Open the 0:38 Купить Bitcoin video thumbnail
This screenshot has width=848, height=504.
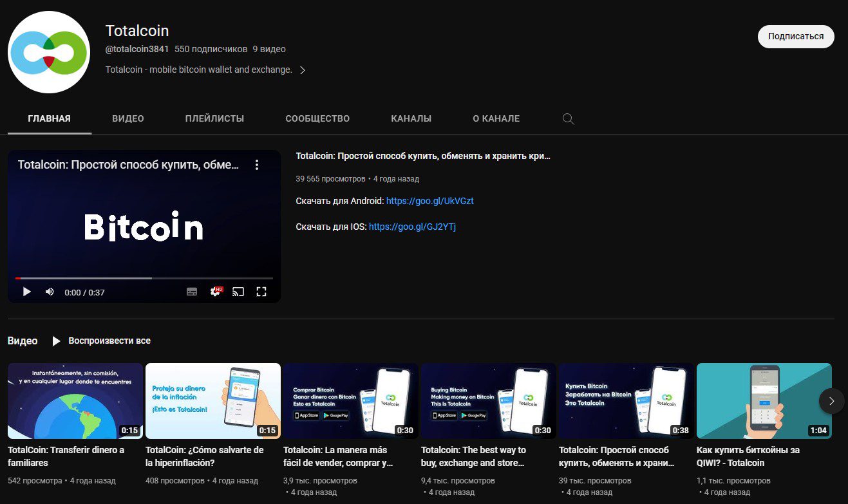627,401
